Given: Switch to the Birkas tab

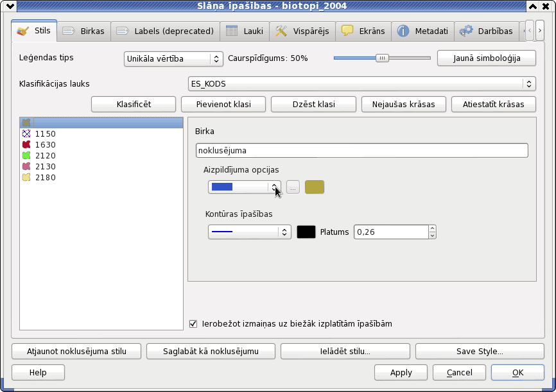Looking at the screenshot, I should (83, 31).
